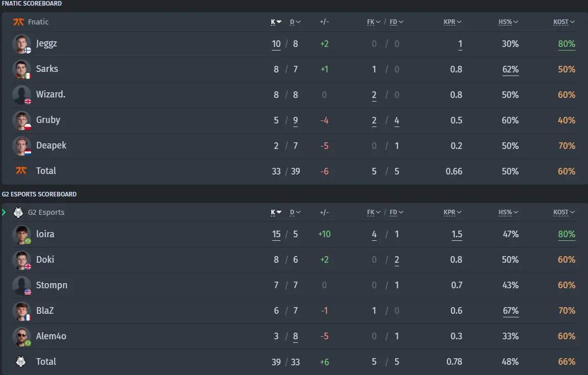Sort Fnatic table by K column
Screen dimensions: 588x375
point(276,22)
